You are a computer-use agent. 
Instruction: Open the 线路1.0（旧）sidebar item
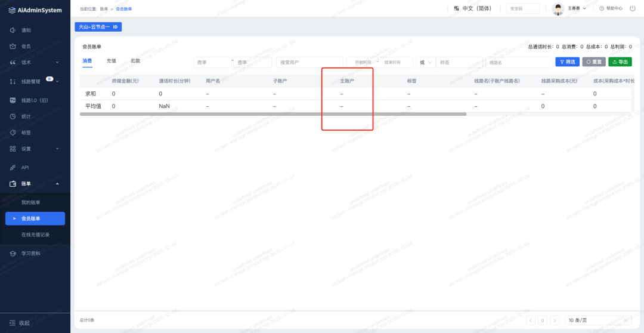[x=34, y=100]
